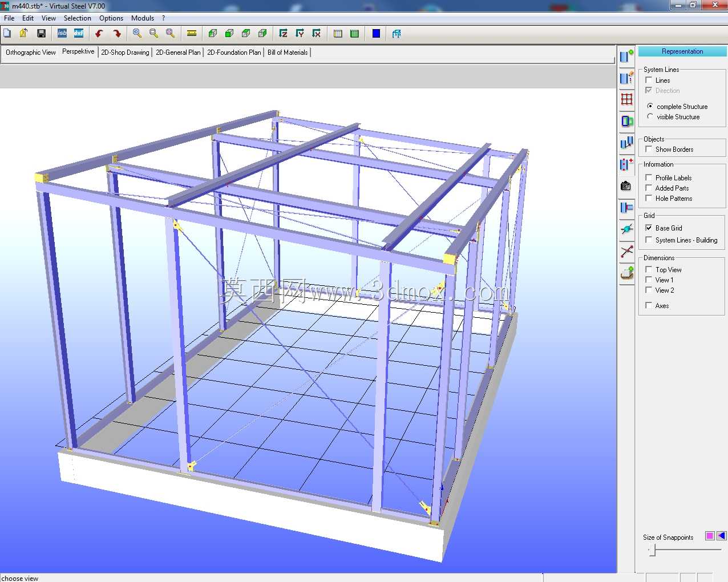This screenshot has width=728, height=582.
Task: Click the isb export icon
Action: click(62, 34)
